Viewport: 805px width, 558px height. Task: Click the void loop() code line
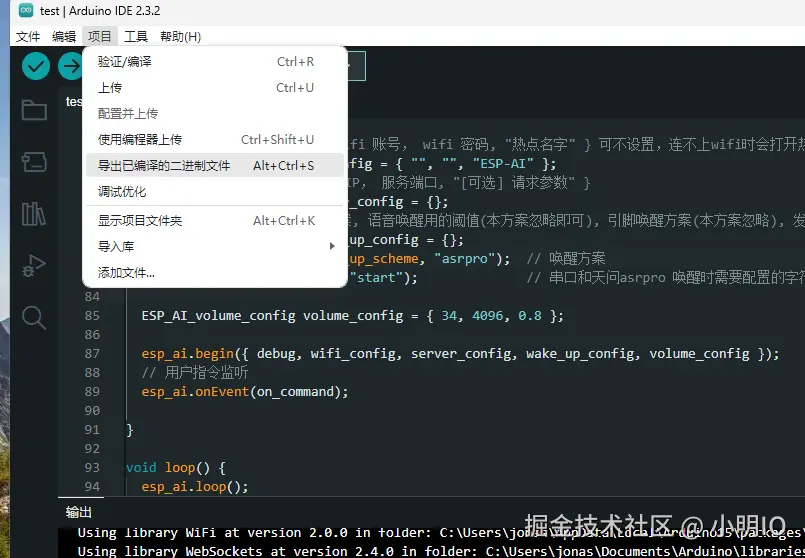click(x=176, y=468)
